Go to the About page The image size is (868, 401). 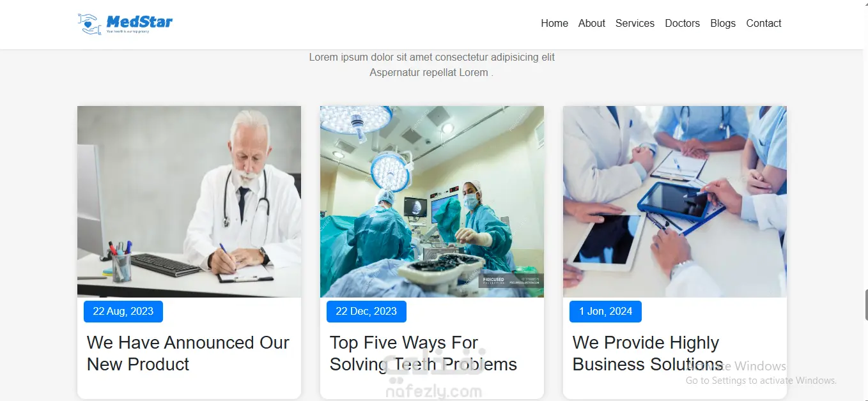coord(591,23)
